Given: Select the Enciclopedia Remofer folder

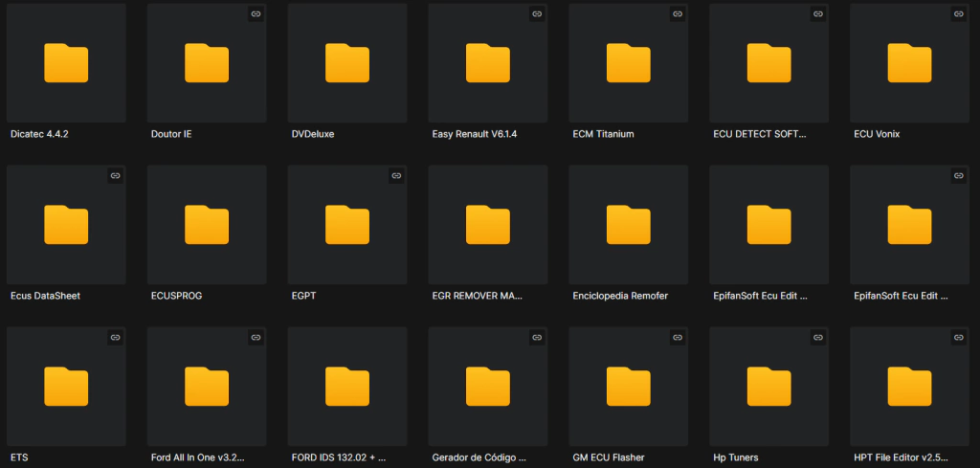Looking at the screenshot, I should pyautogui.click(x=629, y=225).
